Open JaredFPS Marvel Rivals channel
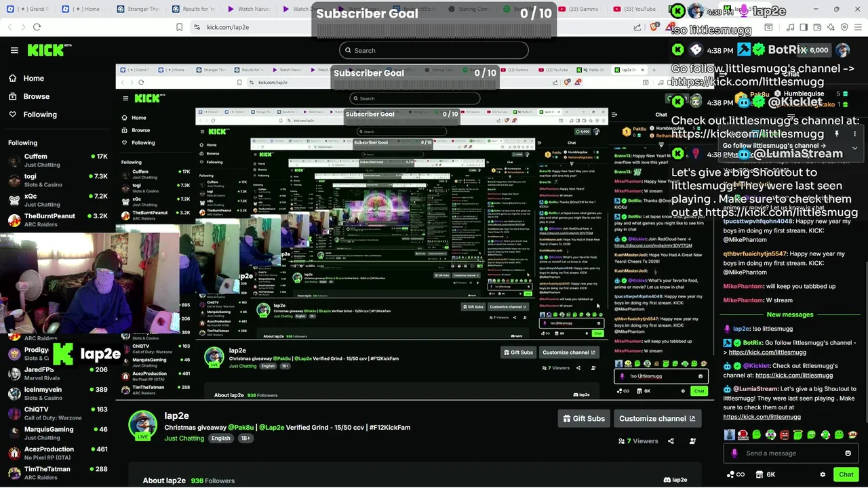This screenshot has width=868, height=488. click(58, 373)
